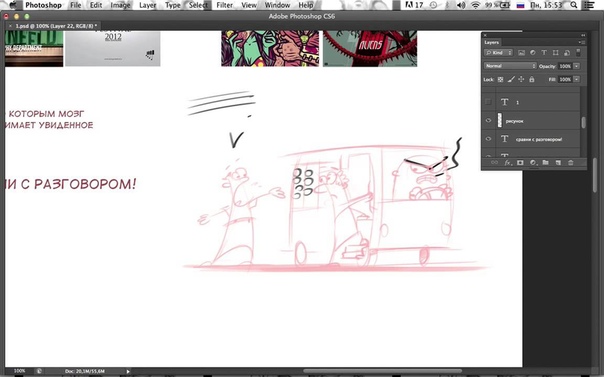Click the lock transparent pixels icon

point(500,79)
